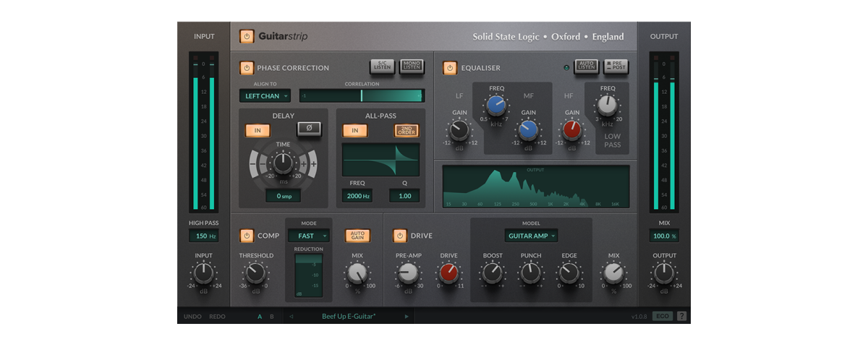
Task: Toggle the Delay IN switch
Action: 258,131
